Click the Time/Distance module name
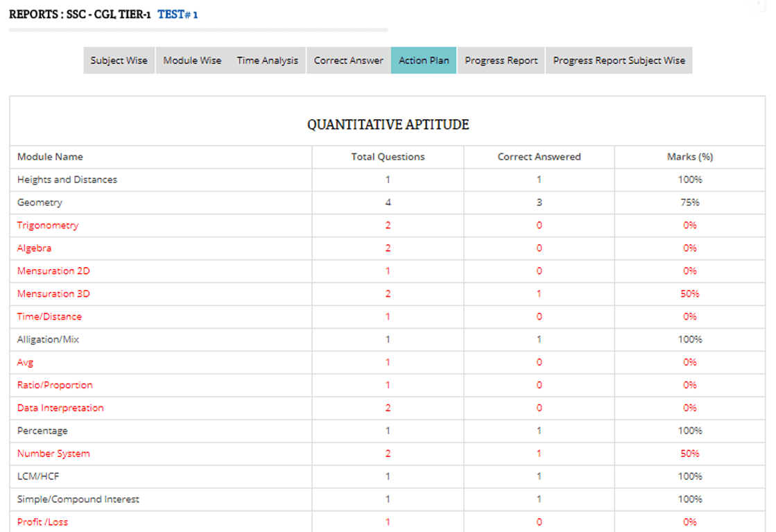Image resolution: width=776 pixels, height=532 pixels. pos(49,317)
